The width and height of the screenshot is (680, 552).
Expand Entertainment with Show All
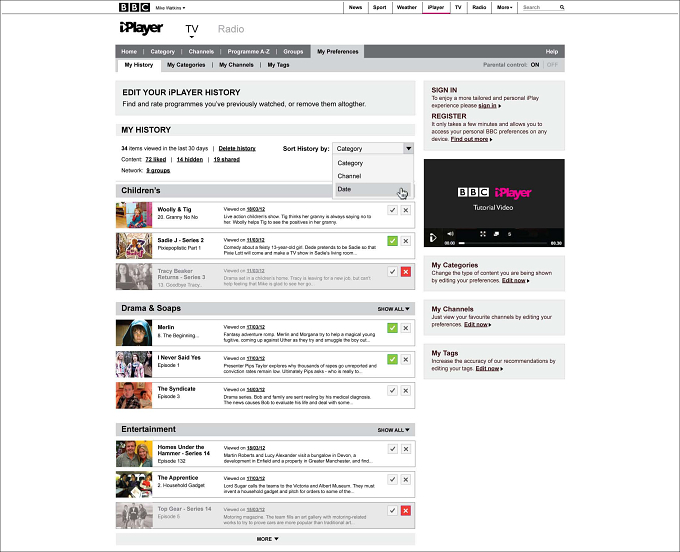(393, 430)
